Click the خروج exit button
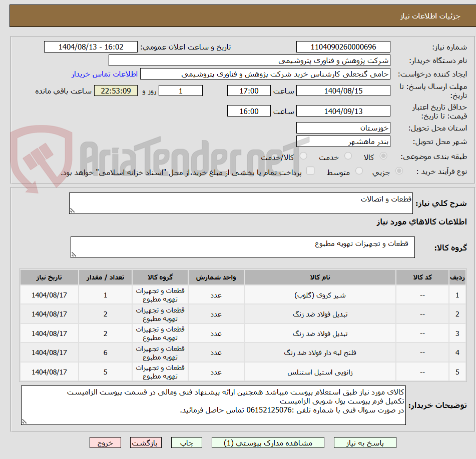Screen dimensions: 476x459 (x=105, y=442)
